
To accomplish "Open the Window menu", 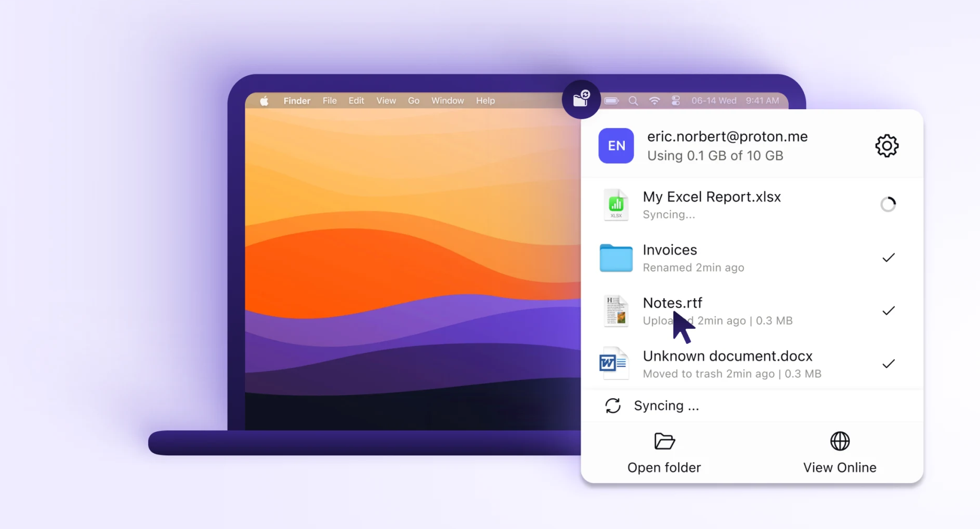I will tap(447, 101).
